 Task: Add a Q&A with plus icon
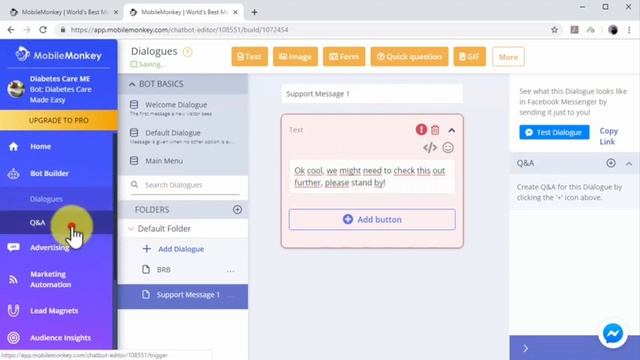tap(611, 163)
